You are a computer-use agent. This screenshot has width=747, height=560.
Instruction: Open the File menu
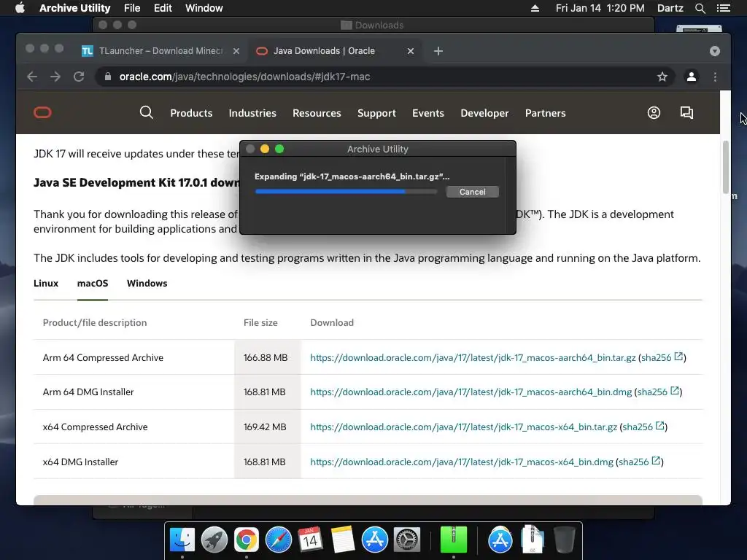(x=132, y=8)
